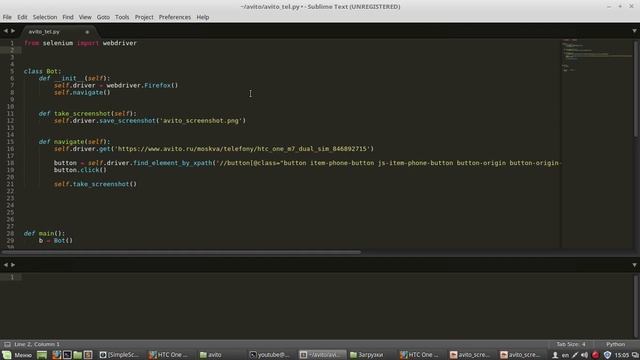Open tab list dropdown of the empty lower pane
640x360 pixels.
click(634, 265)
